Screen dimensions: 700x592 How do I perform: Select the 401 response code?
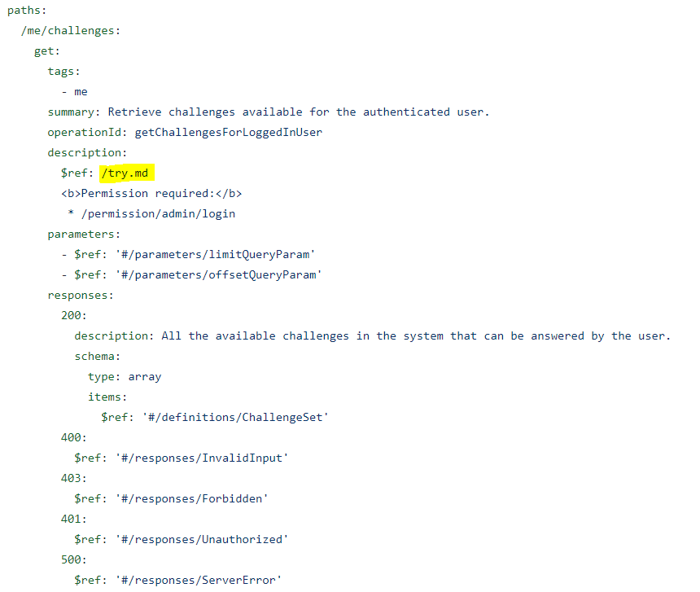point(69,519)
